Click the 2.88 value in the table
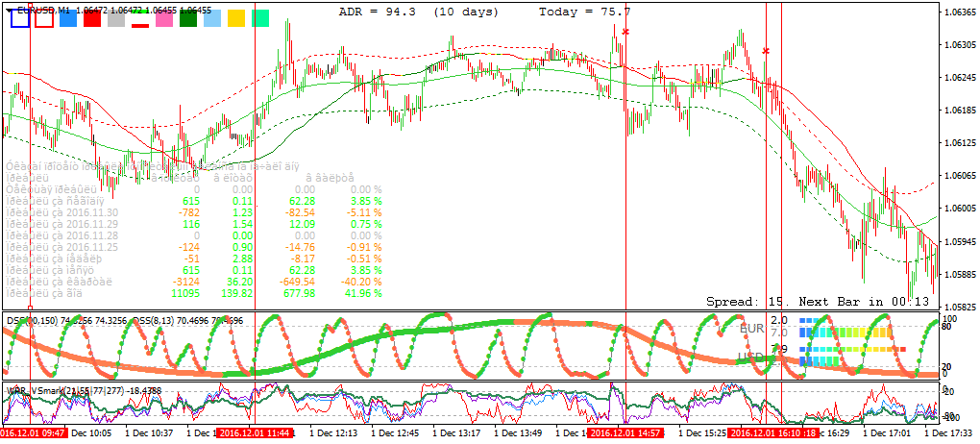The width and height of the screenshot is (980, 444). pyautogui.click(x=241, y=259)
